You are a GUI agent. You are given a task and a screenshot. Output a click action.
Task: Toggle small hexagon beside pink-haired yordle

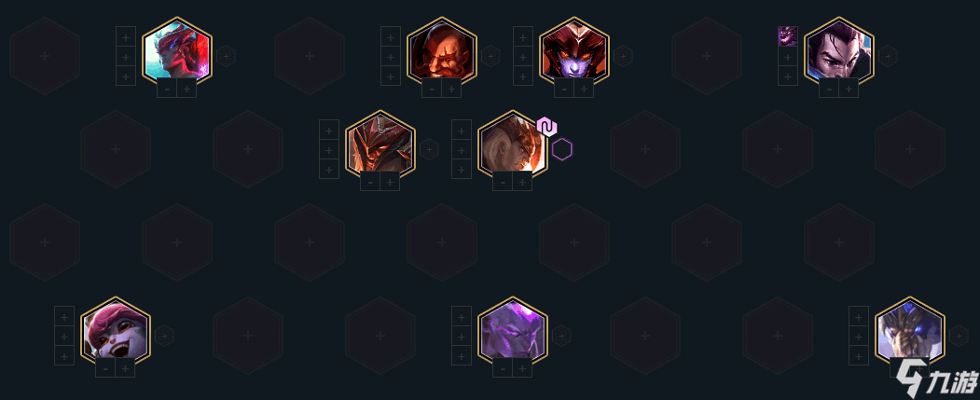pyautogui.click(x=164, y=336)
